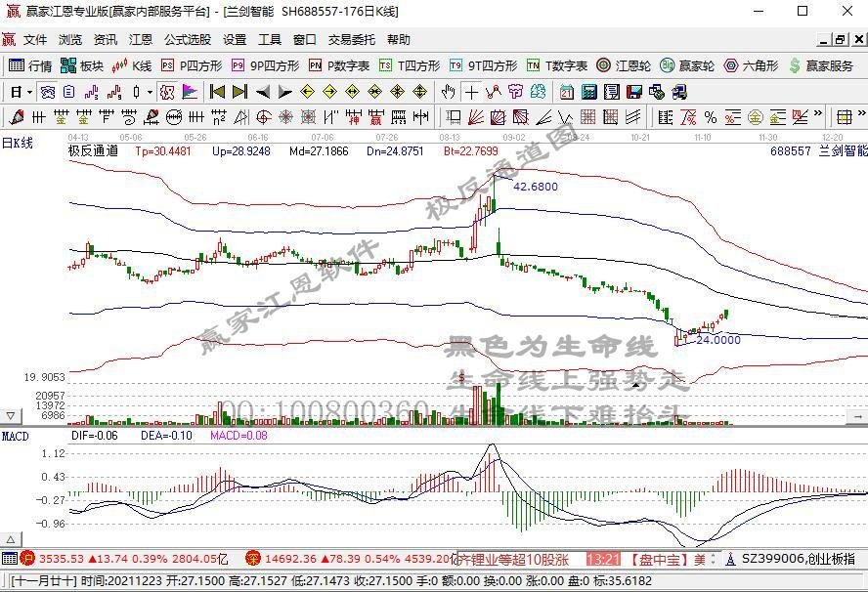Open the 9P四方形 tool
The image size is (868, 592).
pyautogui.click(x=266, y=65)
